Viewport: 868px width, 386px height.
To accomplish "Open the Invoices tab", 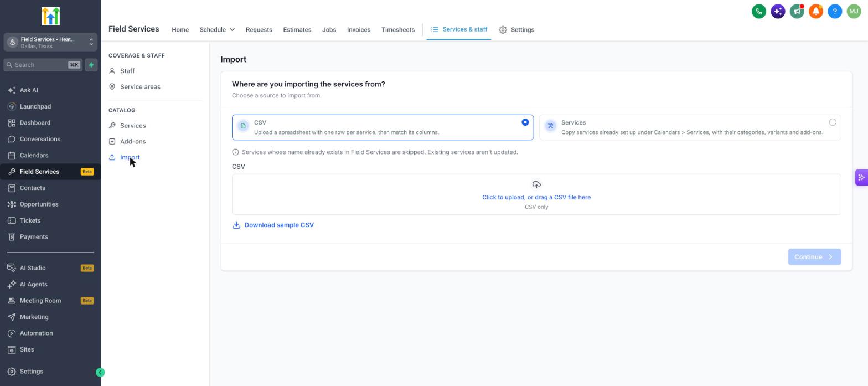I will click(359, 30).
